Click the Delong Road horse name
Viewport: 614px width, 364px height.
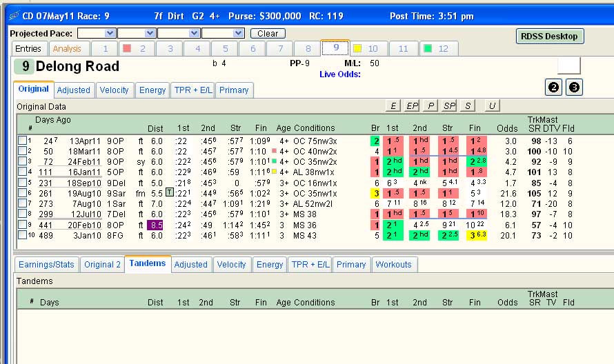(77, 66)
